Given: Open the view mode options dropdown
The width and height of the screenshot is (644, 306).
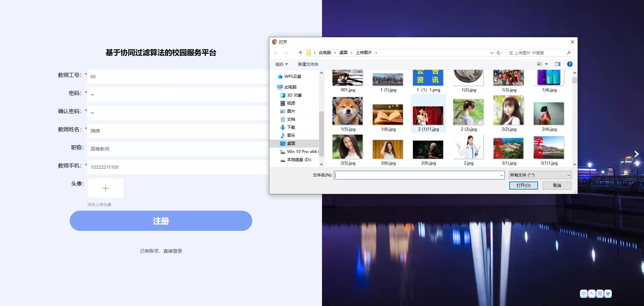Looking at the screenshot, I should 546,64.
